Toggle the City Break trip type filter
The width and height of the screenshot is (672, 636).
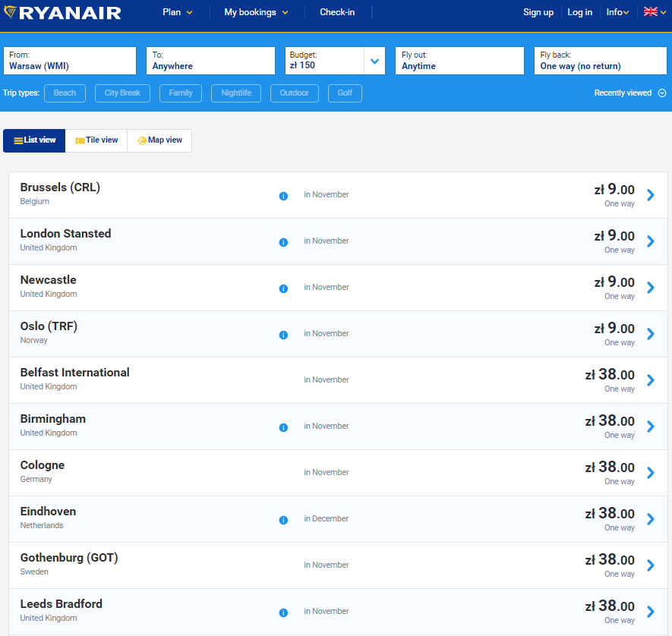[x=122, y=93]
